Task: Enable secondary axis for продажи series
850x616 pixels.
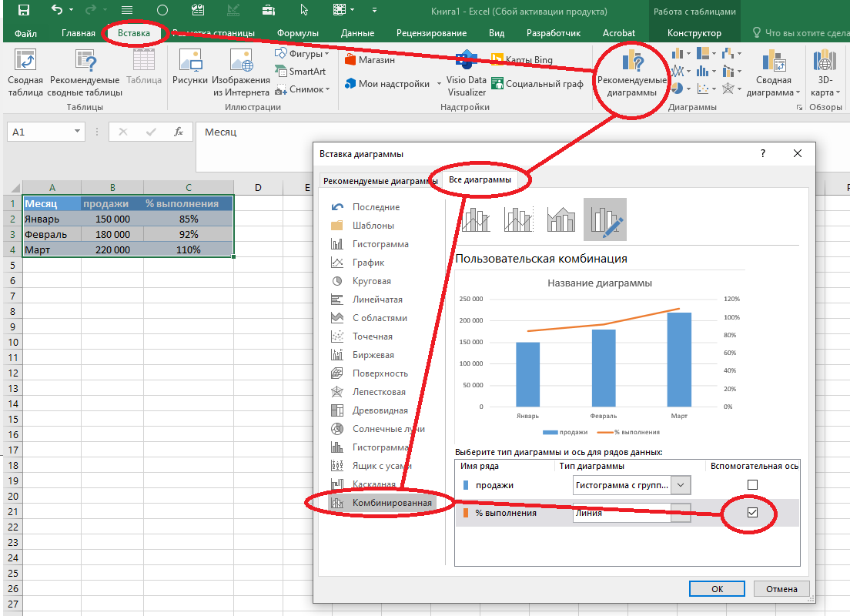Action: point(752,485)
